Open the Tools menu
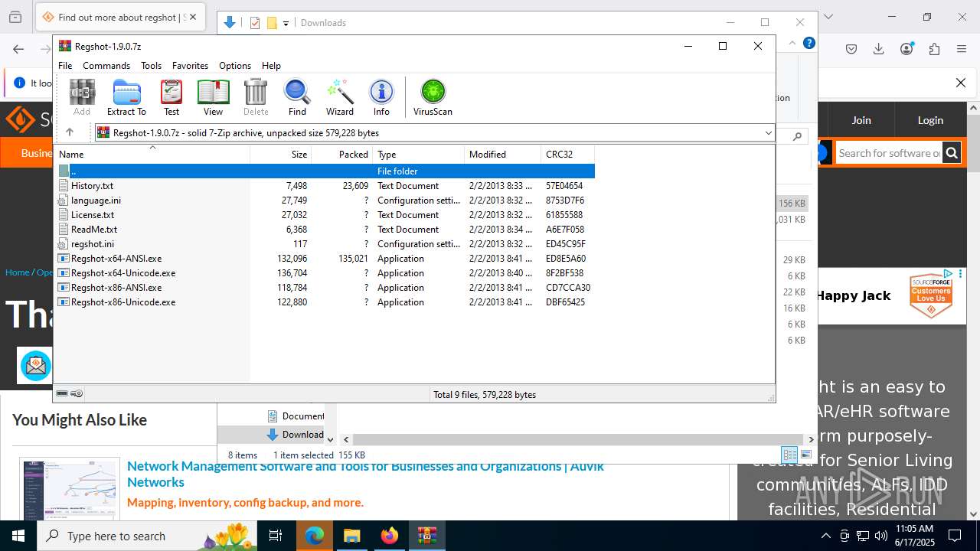This screenshot has width=980, height=551. (x=151, y=66)
